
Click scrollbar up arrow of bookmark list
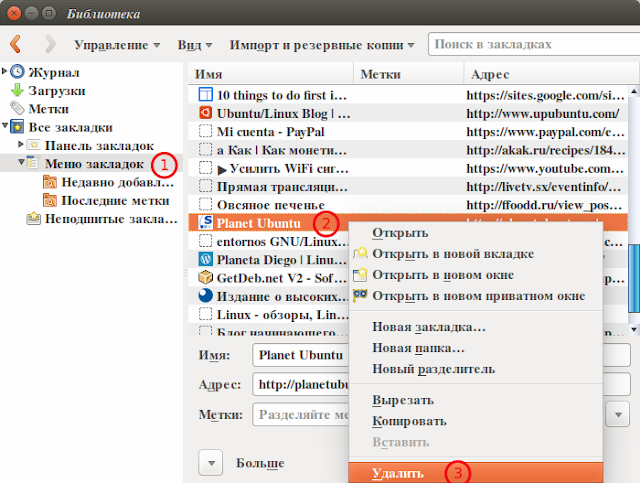pos(633,91)
